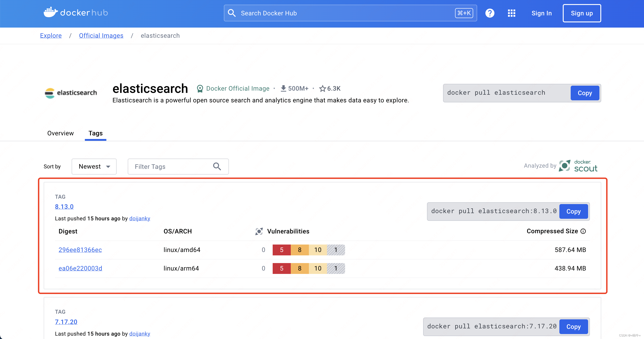644x339 pixels.
Task: Open the Official Images breadcrumb
Action: click(x=101, y=36)
